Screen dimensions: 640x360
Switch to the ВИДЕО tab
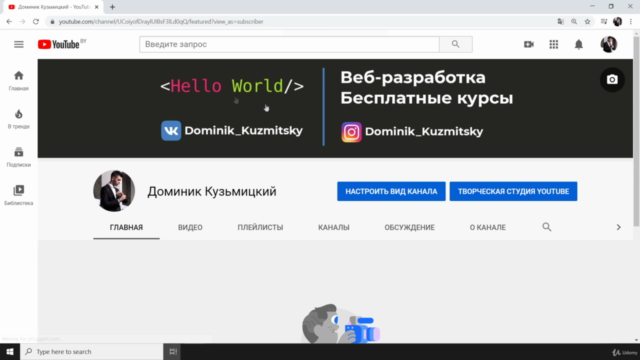coord(190,227)
